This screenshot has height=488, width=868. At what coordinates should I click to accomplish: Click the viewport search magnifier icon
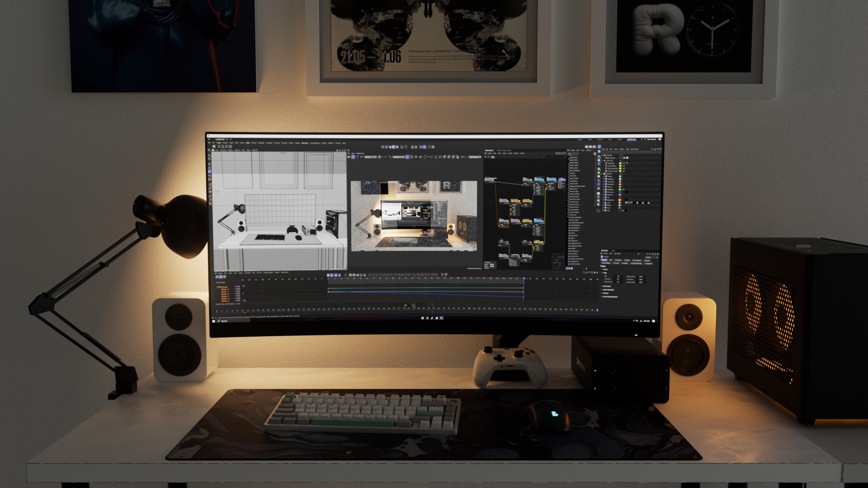[209, 150]
